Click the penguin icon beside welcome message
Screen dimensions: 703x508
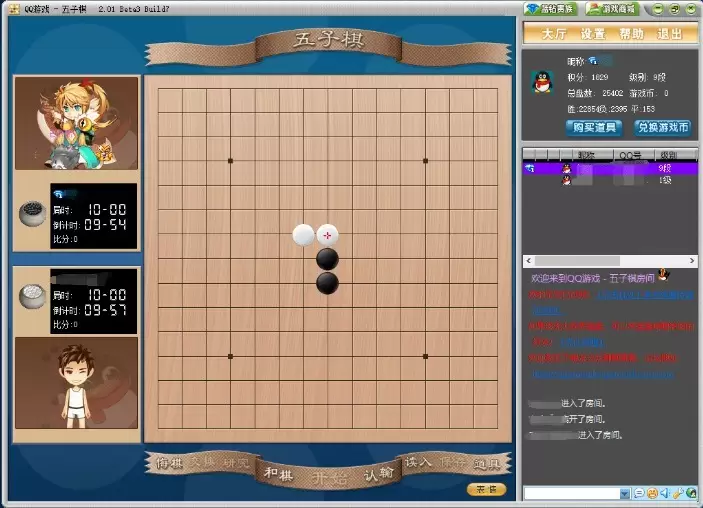663,274
